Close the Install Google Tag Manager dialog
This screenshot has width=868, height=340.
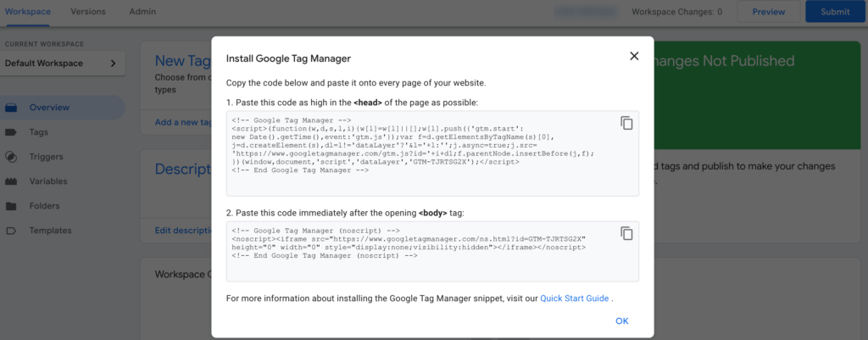tap(634, 56)
